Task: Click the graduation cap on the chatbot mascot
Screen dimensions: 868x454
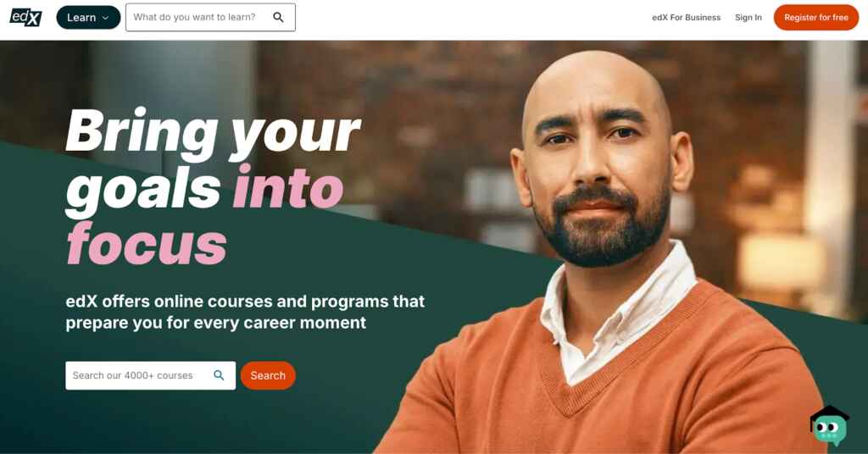Action: 829,414
